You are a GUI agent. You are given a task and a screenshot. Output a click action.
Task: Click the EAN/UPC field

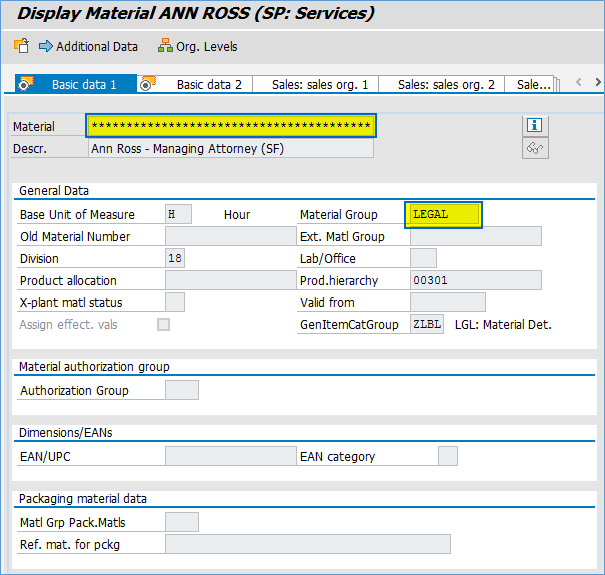click(229, 457)
